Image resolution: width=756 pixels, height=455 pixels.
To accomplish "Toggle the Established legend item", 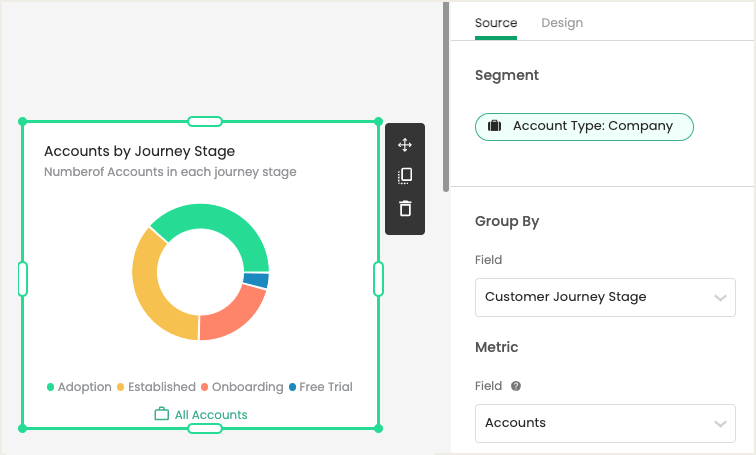I will [156, 387].
